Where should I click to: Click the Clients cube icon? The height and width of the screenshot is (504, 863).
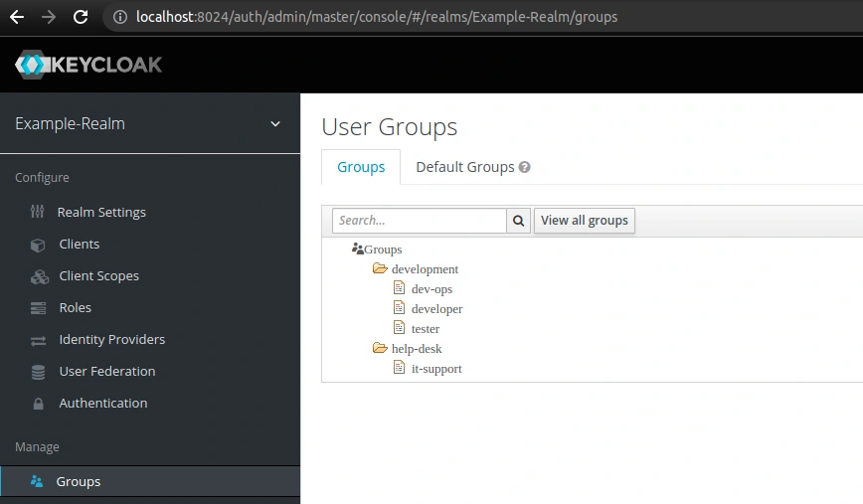pos(38,245)
